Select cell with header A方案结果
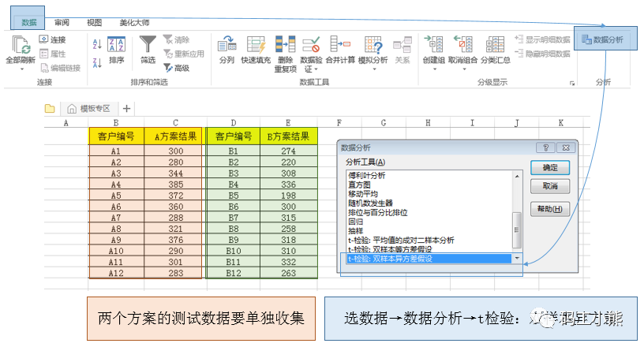 click(x=175, y=136)
